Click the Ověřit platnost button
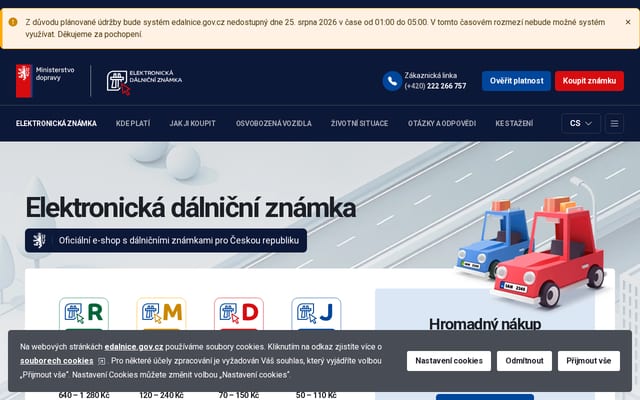This screenshot has height=400, width=640. pyautogui.click(x=516, y=81)
